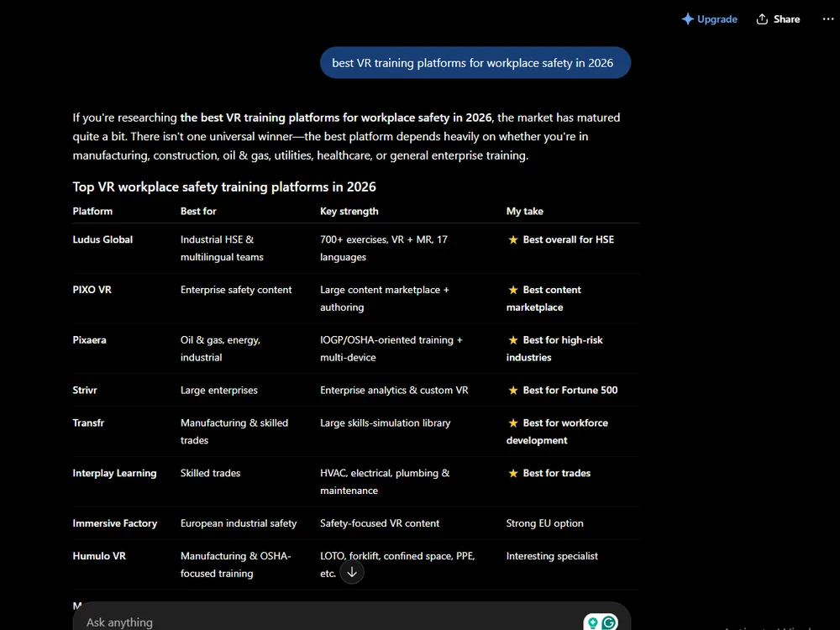The image size is (840, 630).
Task: Click the My take column header
Action: pos(525,211)
